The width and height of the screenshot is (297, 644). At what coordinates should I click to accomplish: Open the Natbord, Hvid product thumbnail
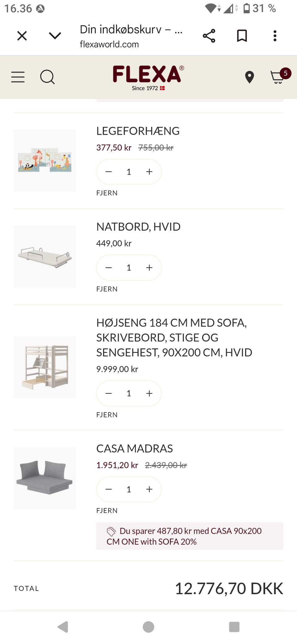tap(45, 256)
